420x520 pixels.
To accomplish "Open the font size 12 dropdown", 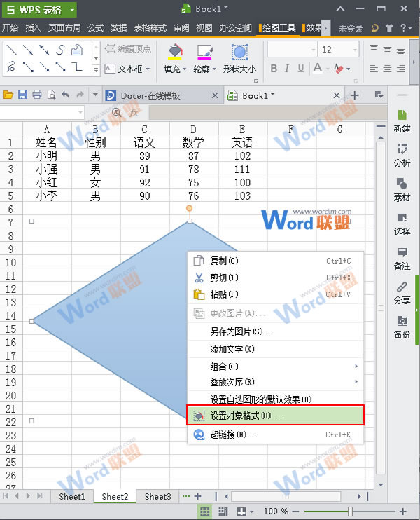I will click(355, 50).
